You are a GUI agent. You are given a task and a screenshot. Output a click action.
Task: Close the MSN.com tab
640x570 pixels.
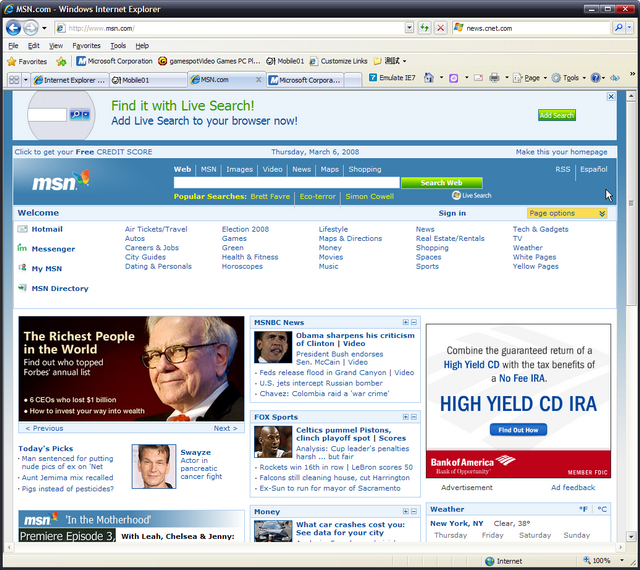pyautogui.click(x=258, y=80)
